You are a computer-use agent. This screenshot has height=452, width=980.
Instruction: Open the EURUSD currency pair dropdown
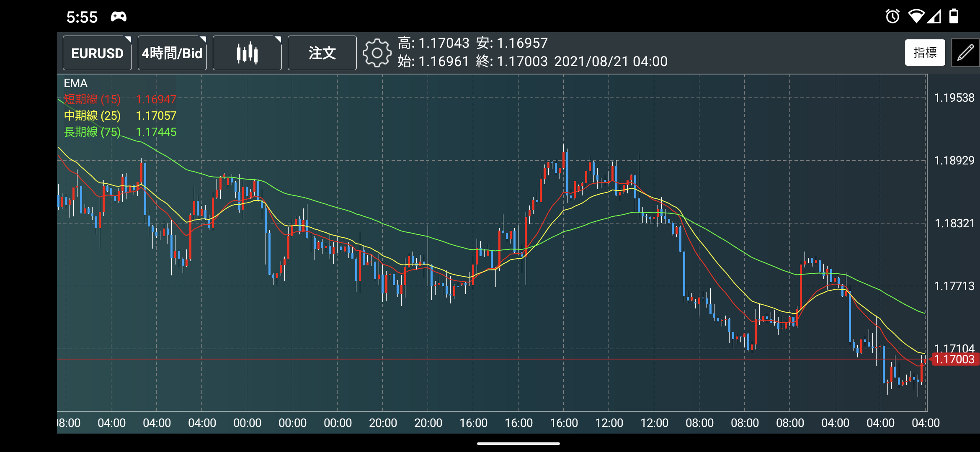[97, 53]
